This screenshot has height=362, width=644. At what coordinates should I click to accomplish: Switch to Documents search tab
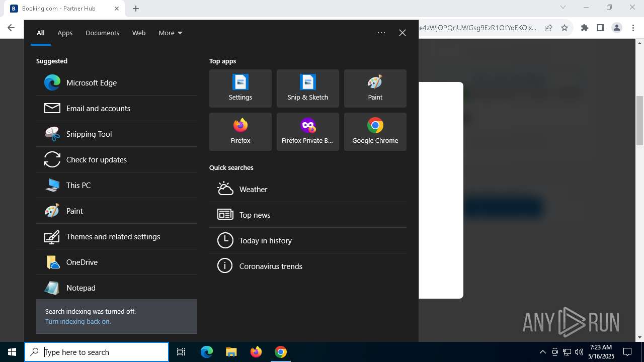click(102, 33)
